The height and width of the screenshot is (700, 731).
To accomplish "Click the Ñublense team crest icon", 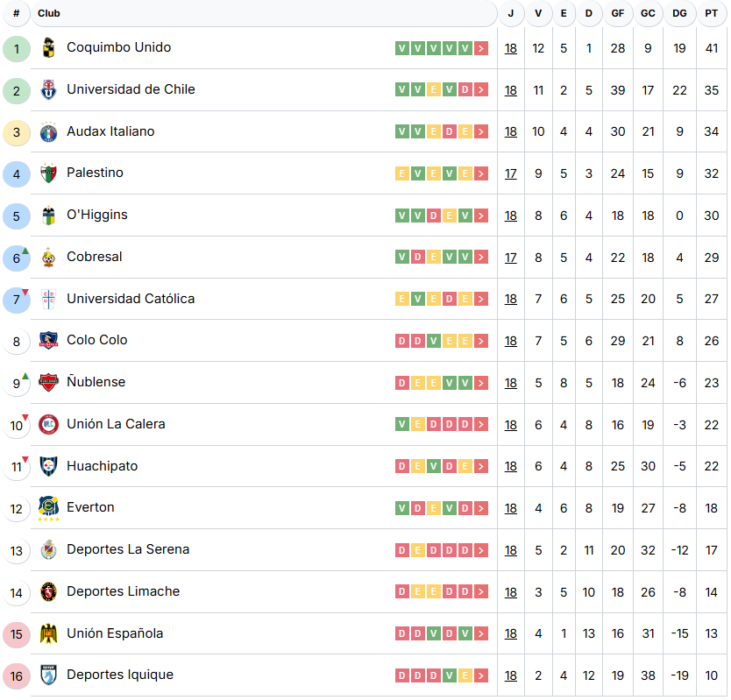I will 49,383.
